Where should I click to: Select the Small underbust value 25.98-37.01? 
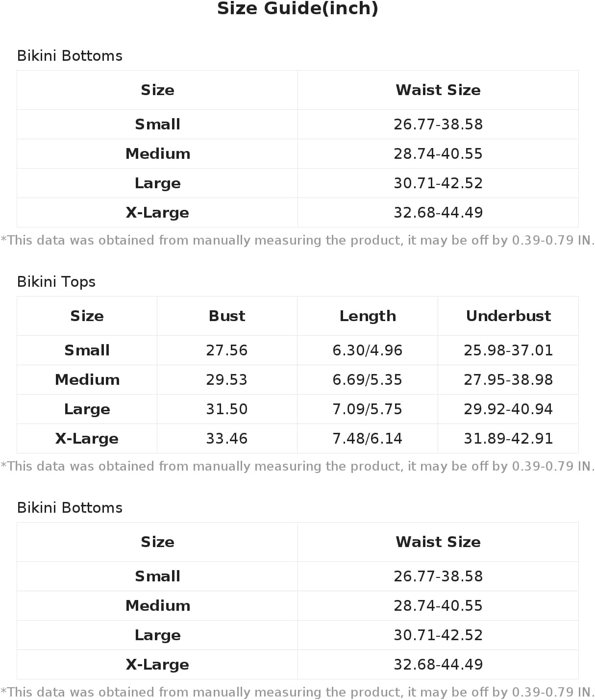pos(508,350)
